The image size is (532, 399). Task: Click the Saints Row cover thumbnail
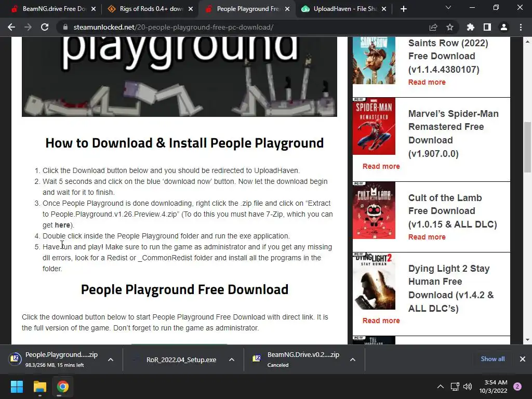(x=374, y=60)
